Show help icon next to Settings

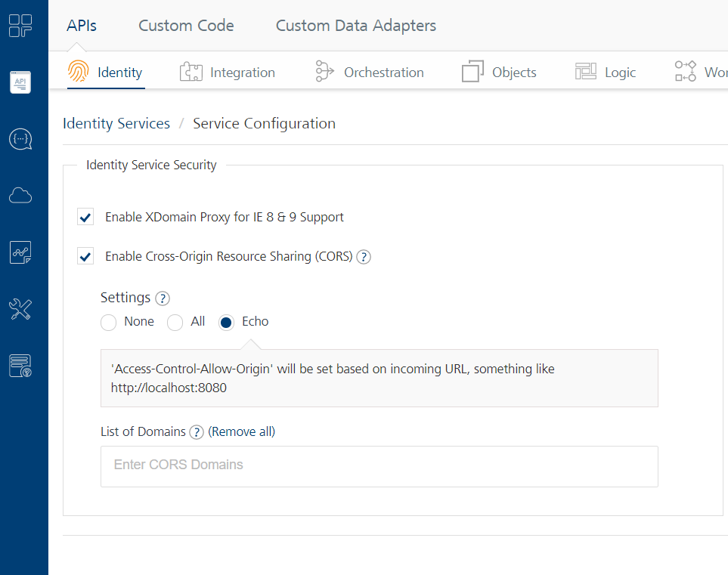162,298
